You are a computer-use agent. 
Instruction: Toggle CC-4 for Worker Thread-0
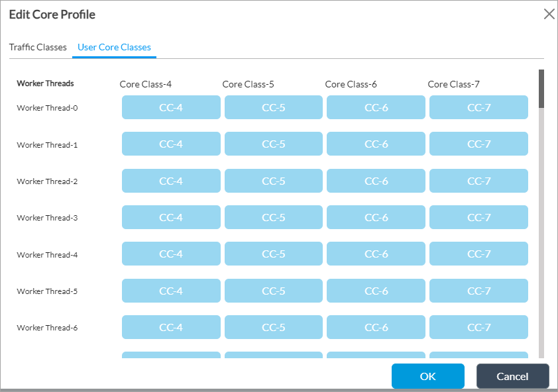point(171,107)
